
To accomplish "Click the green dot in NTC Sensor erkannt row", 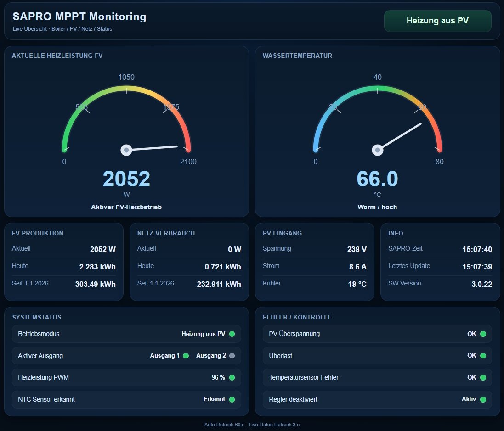I will [232, 399].
